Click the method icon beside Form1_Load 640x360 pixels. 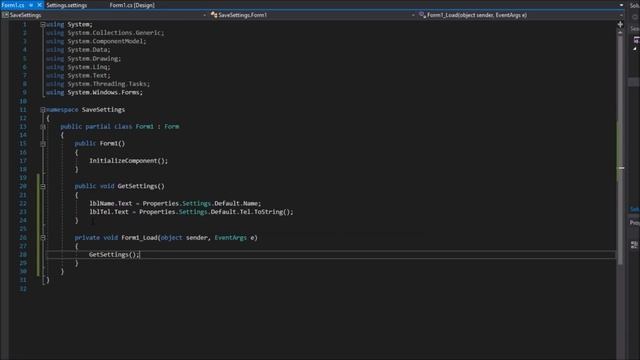coord(422,15)
